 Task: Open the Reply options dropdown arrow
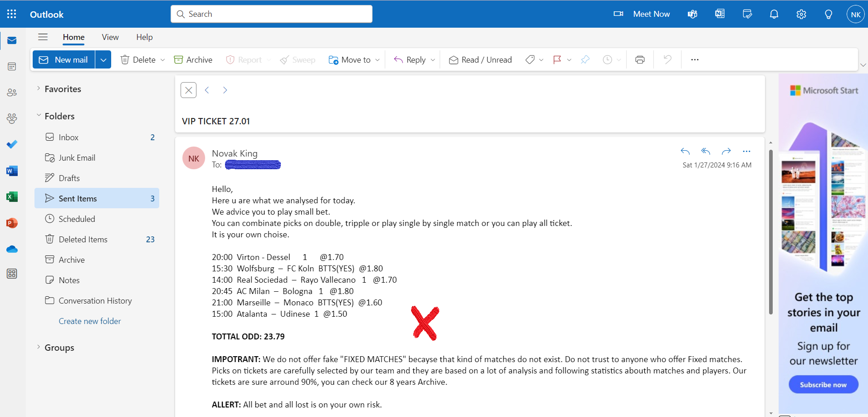click(x=433, y=60)
